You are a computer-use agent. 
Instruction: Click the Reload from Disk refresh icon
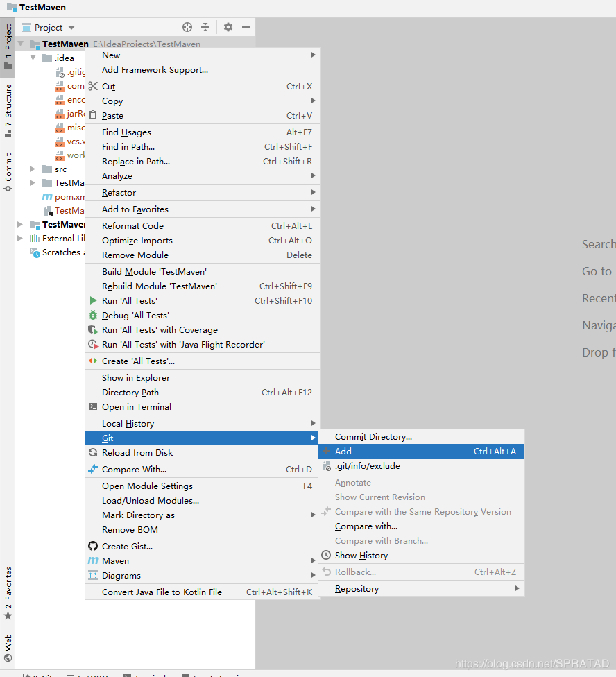click(93, 452)
